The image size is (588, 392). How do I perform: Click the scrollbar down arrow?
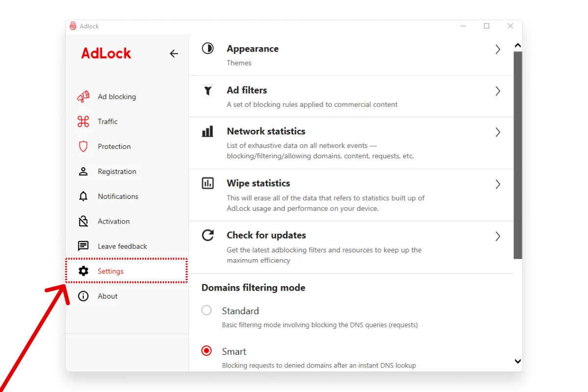pos(518,361)
